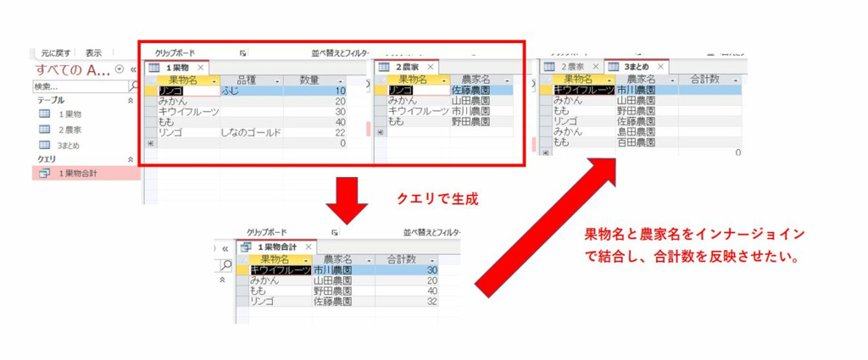Image resolution: width=868 pixels, height=360 pixels.
Task: Click the もも cell in the 1果物合計 query
Action: 281,291
